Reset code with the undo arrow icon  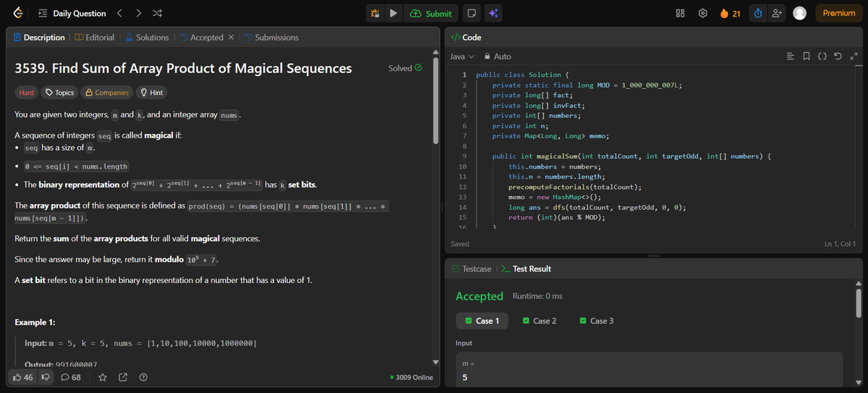pyautogui.click(x=838, y=56)
